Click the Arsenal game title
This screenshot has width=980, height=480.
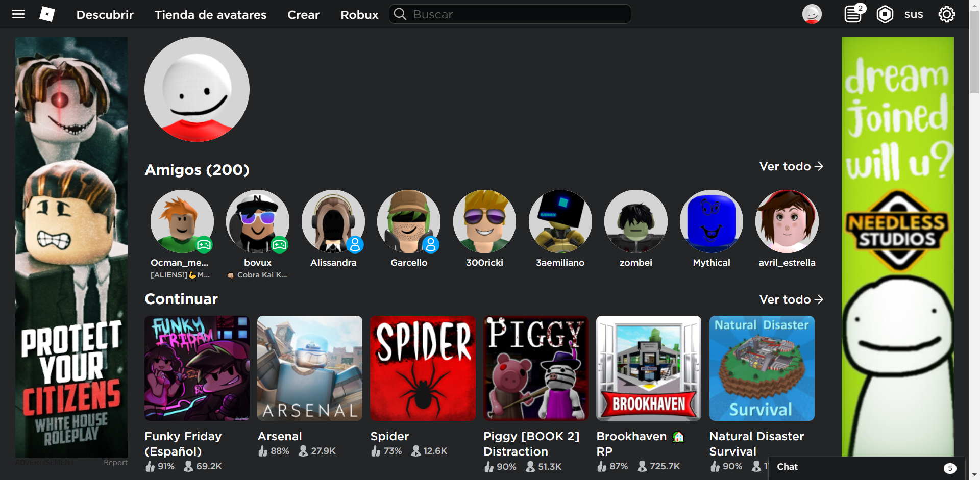coord(280,436)
